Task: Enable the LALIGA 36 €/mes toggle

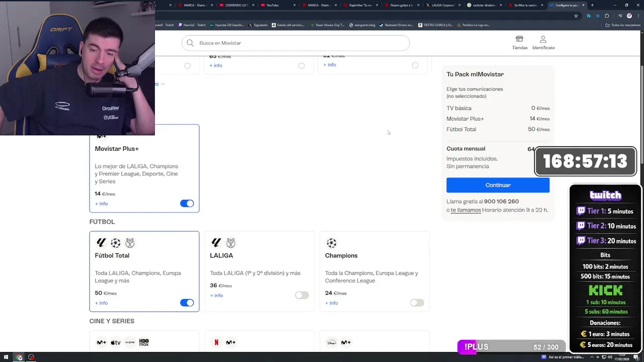Action: [302, 295]
